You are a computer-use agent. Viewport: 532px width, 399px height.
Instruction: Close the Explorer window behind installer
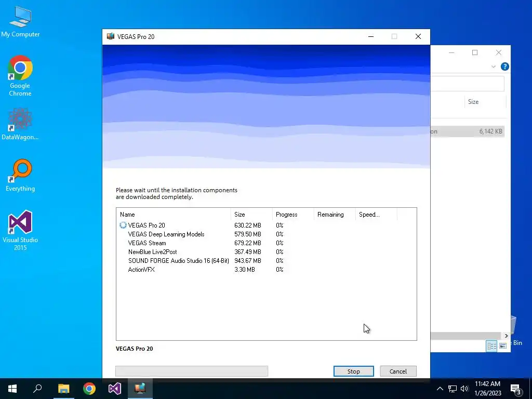pos(498,52)
